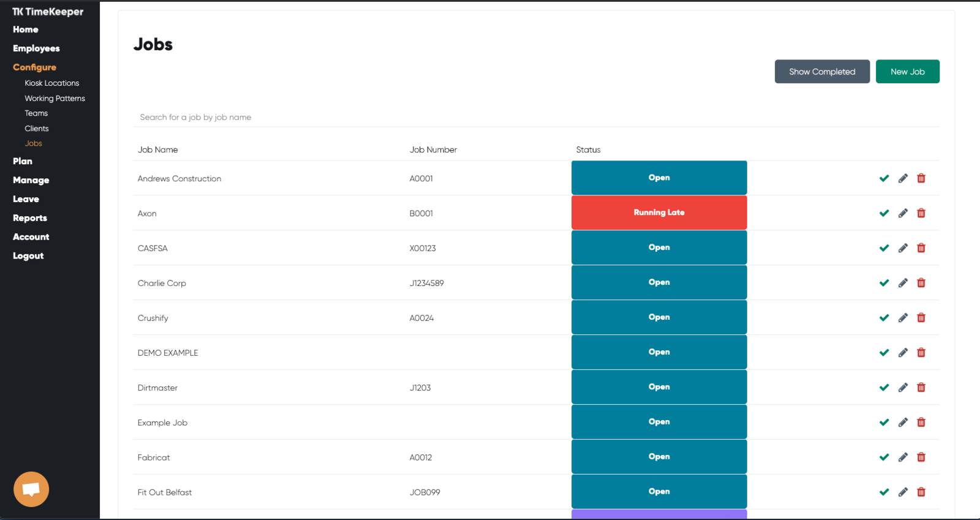Log out via the Logout link
Screen dimensions: 980x520
coord(28,256)
